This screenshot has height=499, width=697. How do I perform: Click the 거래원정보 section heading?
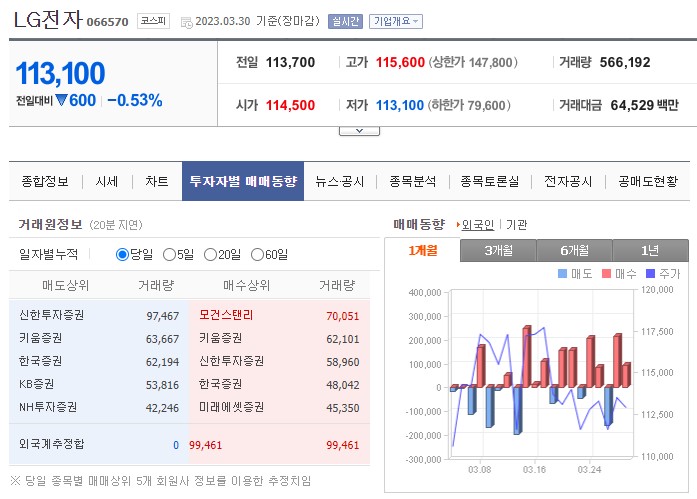pyautogui.click(x=50, y=224)
